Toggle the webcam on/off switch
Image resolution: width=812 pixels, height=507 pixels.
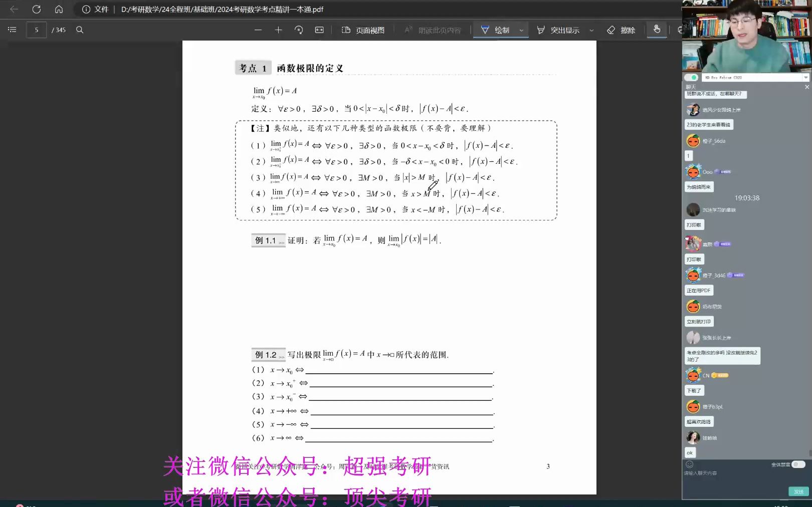pyautogui.click(x=691, y=78)
